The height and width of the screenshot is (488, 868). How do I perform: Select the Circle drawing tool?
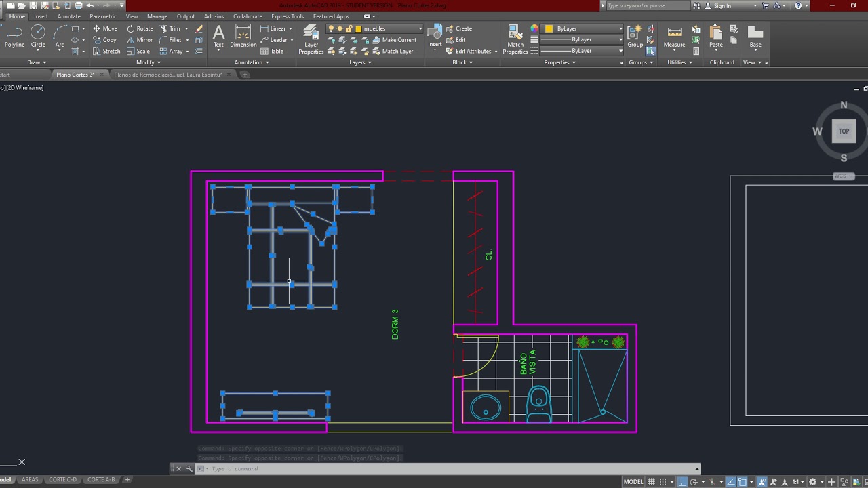point(38,37)
